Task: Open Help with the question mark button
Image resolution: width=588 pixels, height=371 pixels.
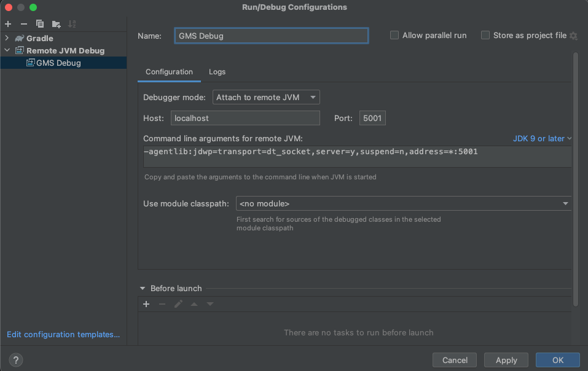Action: pyautogui.click(x=17, y=360)
